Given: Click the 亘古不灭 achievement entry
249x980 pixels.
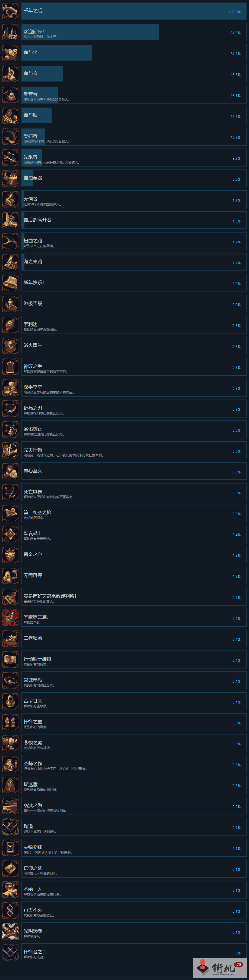Looking at the screenshot, I should coord(134,911).
